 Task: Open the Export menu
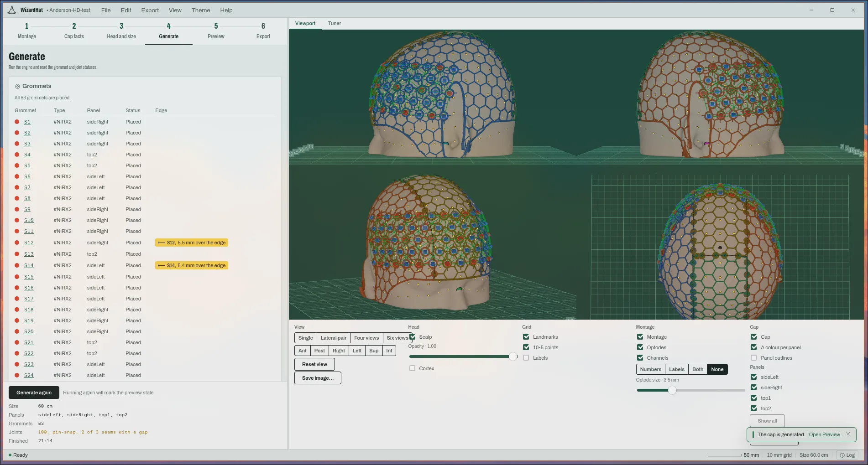[150, 10]
